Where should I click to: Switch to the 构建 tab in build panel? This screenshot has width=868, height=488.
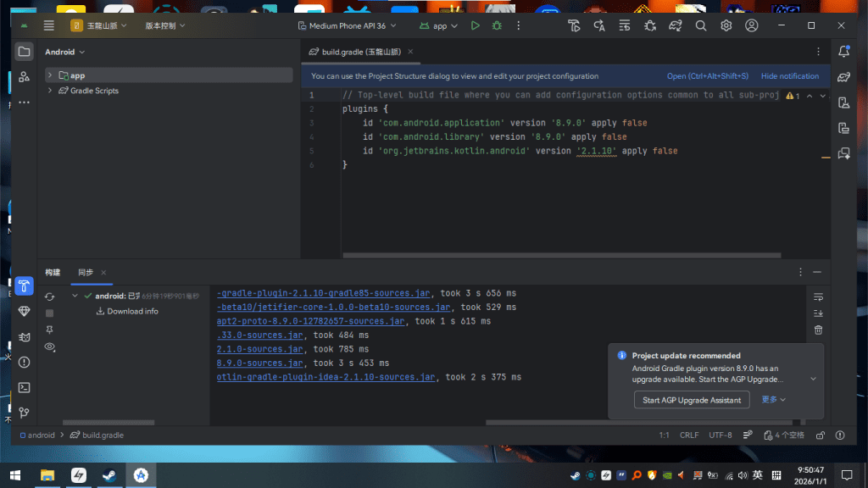(x=53, y=272)
